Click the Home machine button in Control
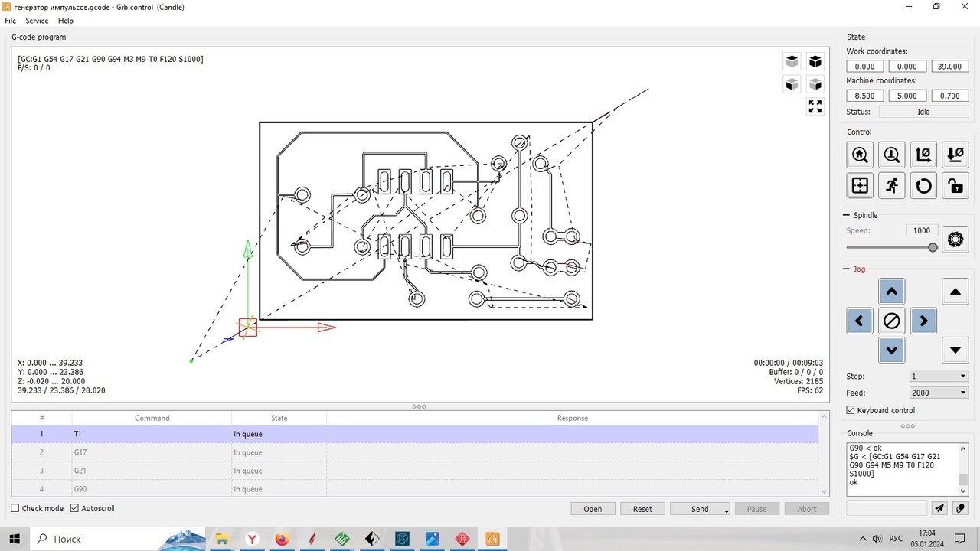 860,155
